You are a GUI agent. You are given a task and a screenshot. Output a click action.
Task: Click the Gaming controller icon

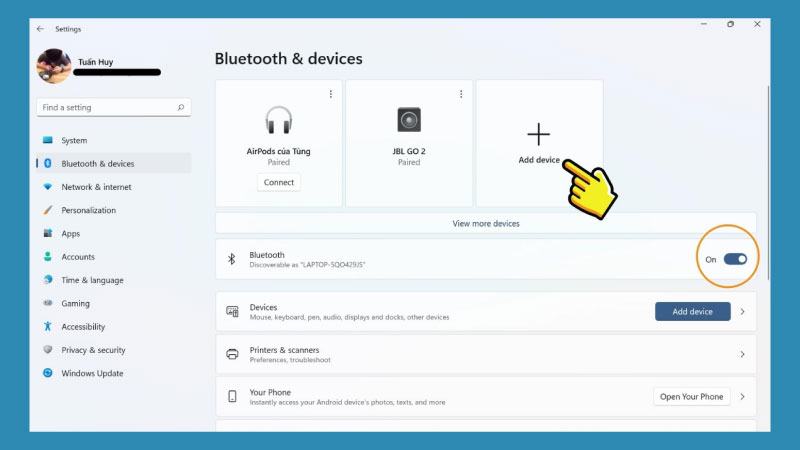point(47,303)
